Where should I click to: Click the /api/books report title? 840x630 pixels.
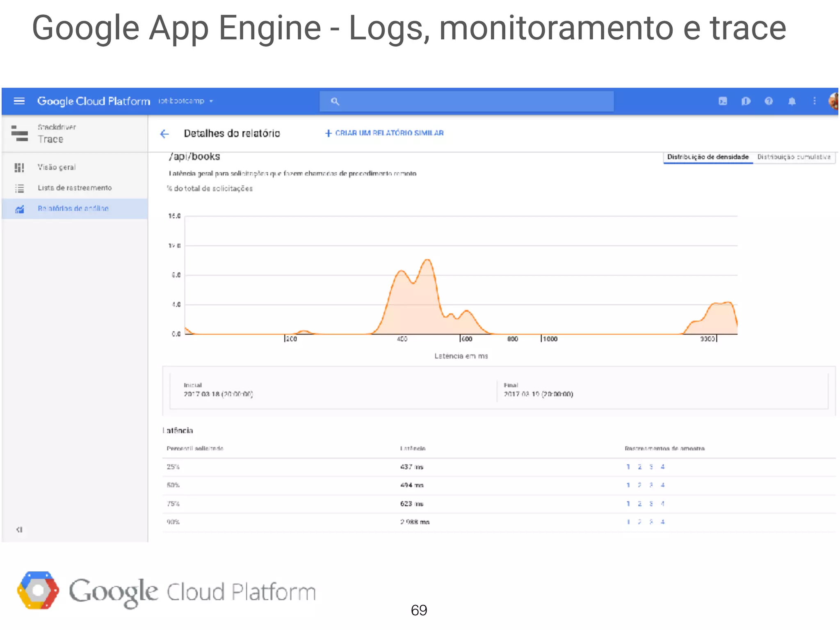click(x=194, y=157)
